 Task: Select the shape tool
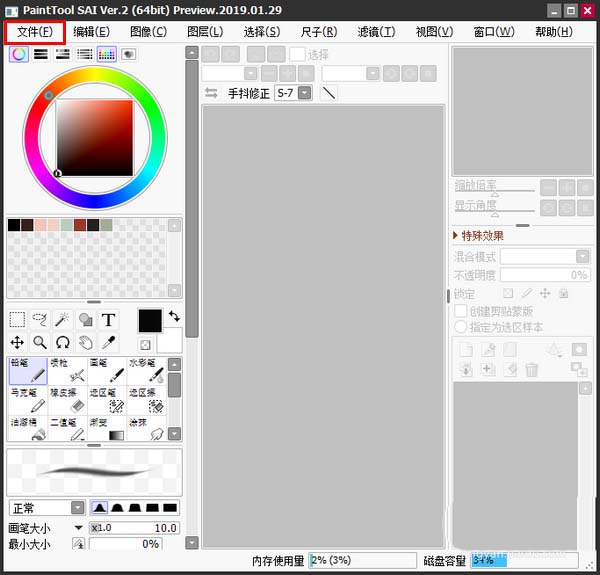click(x=85, y=319)
